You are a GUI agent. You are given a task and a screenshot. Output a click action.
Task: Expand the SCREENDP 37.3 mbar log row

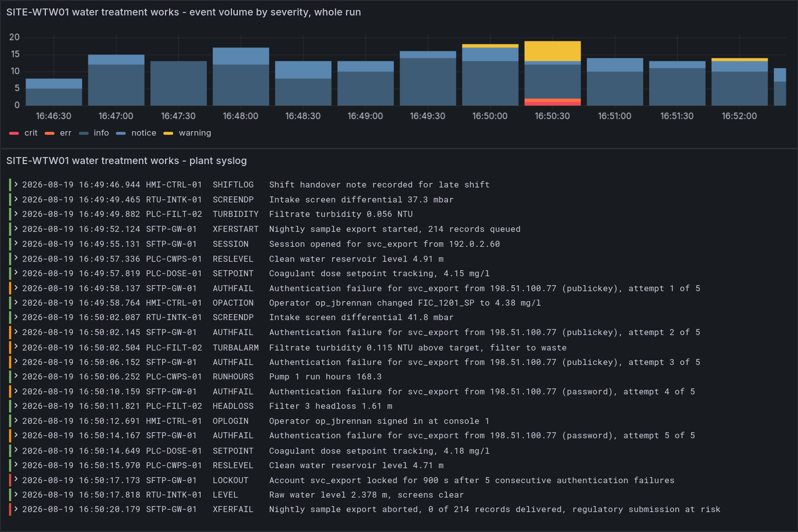pos(16,199)
